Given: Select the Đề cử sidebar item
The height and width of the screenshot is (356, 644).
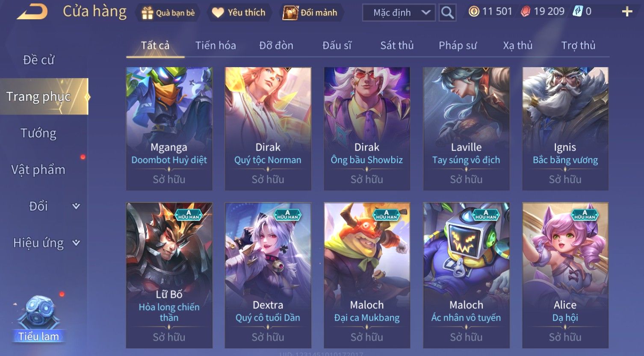Looking at the screenshot, I should (38, 60).
